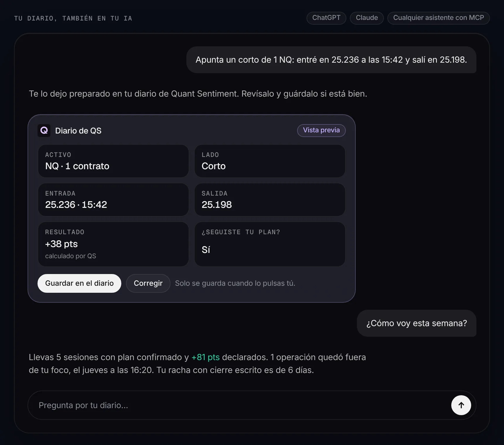Click the 'Llevas 5 sesiones' weekly summary reply
Image resolution: width=504 pixels, height=445 pixels.
[x=197, y=364]
